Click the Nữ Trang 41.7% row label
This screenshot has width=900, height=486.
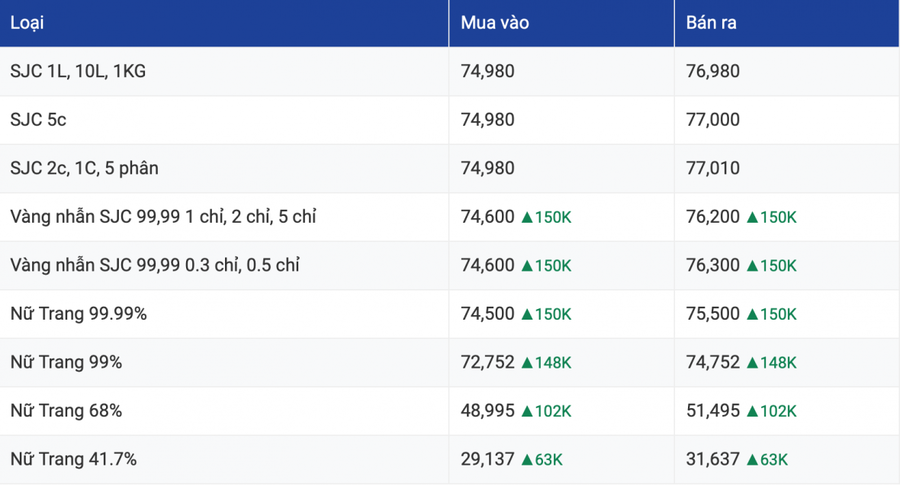tap(73, 460)
